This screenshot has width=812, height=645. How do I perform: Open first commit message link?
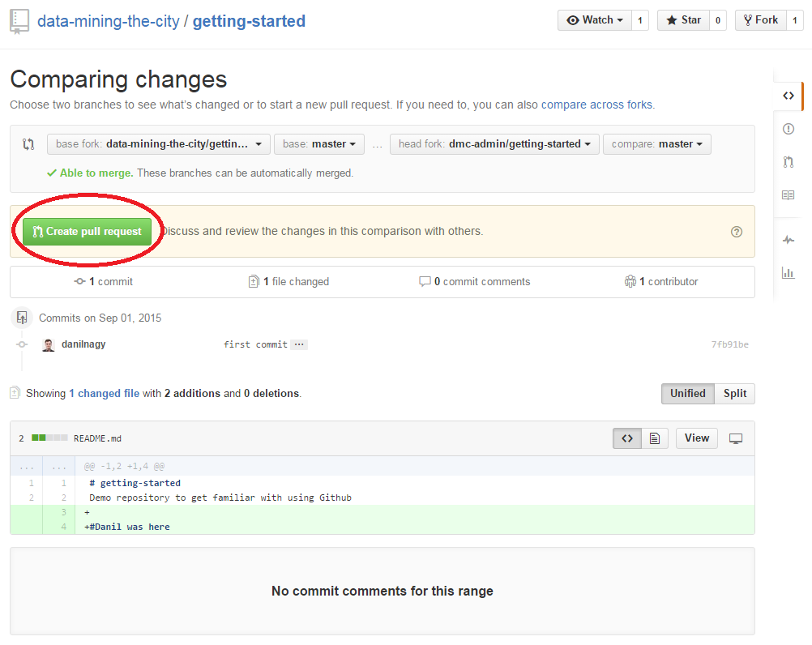tap(255, 344)
